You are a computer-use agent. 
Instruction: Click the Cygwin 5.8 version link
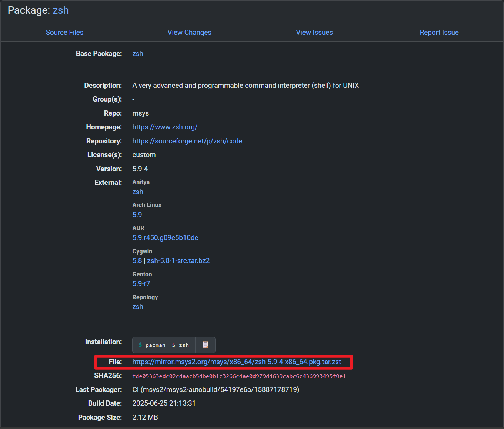(137, 261)
